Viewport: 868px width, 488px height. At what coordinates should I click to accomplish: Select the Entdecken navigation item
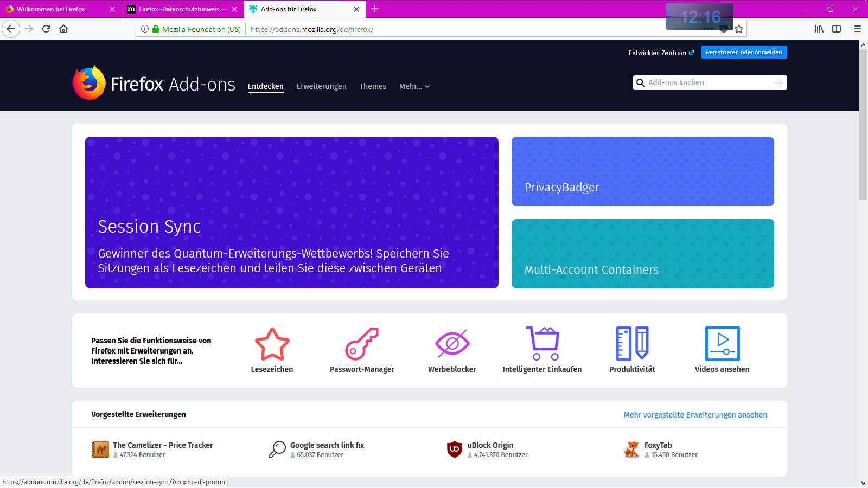point(266,86)
